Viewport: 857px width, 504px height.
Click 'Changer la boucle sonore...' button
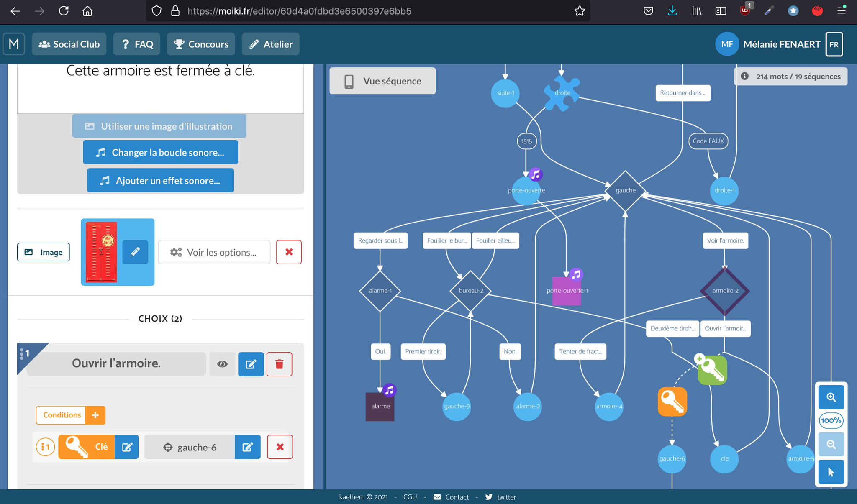click(x=160, y=153)
